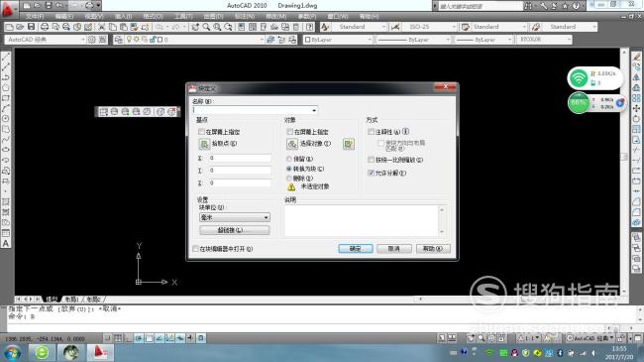Open the 绘图(D) menu
This screenshot has height=362, width=644.
(x=213, y=16)
